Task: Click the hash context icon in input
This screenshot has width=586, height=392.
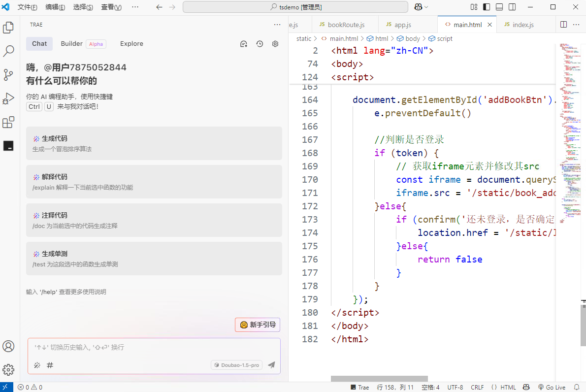Action: tap(50, 365)
